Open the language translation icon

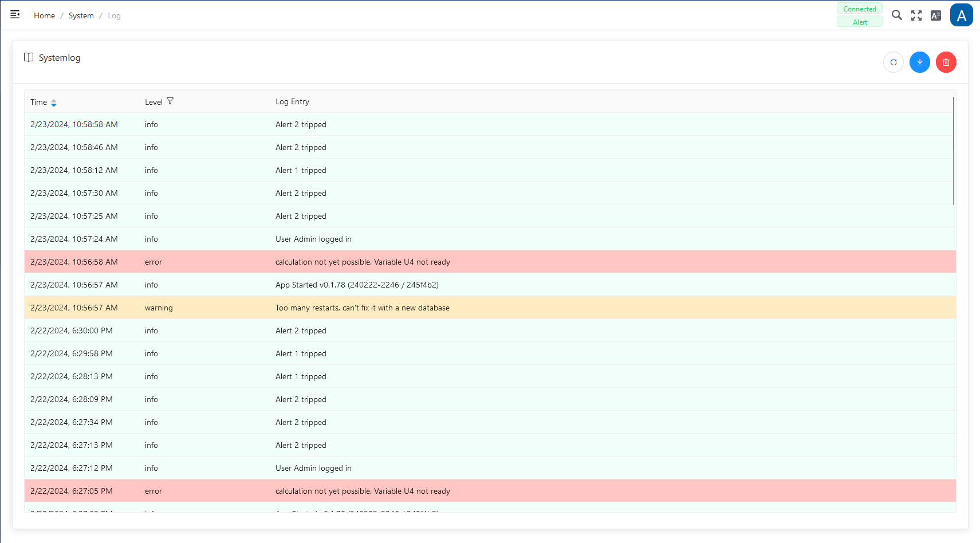click(936, 15)
